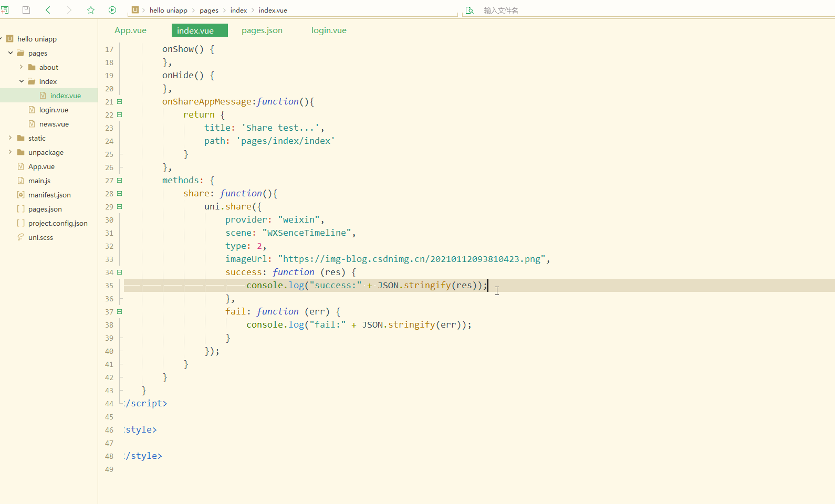Click 'index.vue' in the breadcrumb

(x=273, y=10)
